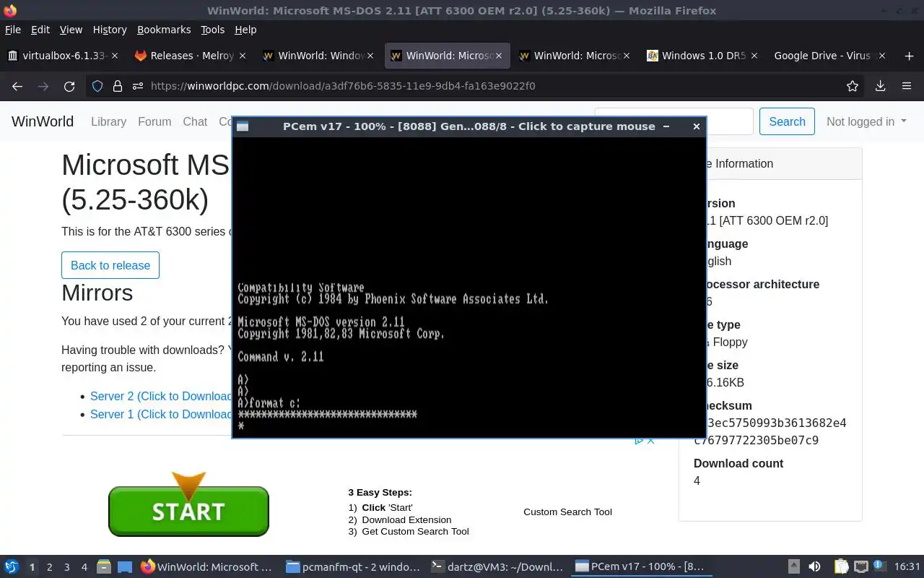The image size is (924, 578).
Task: Click the taskbar clock showing 16:31
Action: pyautogui.click(x=907, y=567)
